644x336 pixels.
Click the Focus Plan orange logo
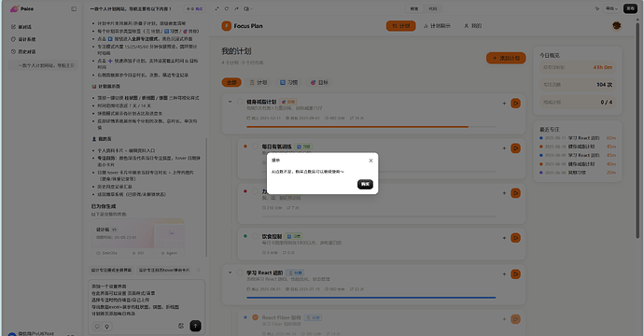226,26
